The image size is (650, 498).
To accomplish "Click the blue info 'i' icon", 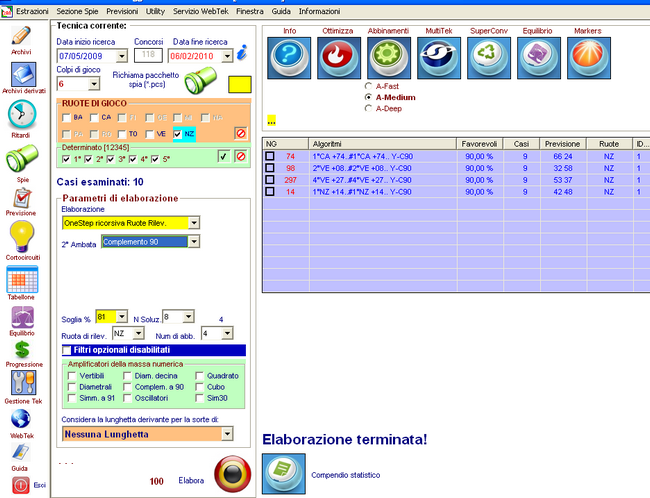I will tap(242, 53).
